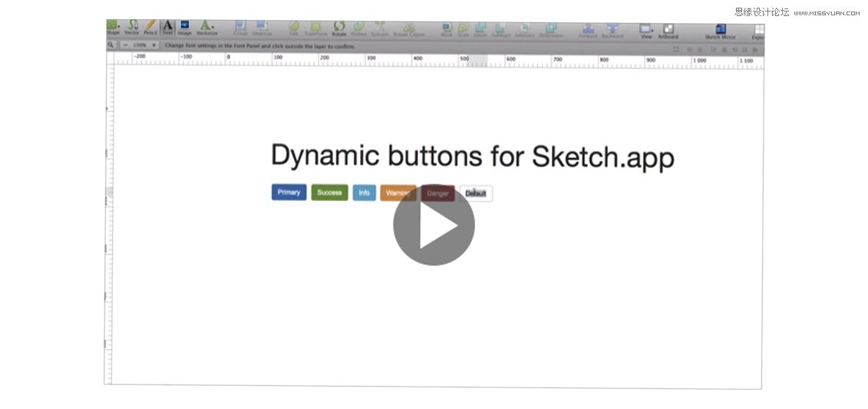Click the Mask tool icon

coord(447,29)
